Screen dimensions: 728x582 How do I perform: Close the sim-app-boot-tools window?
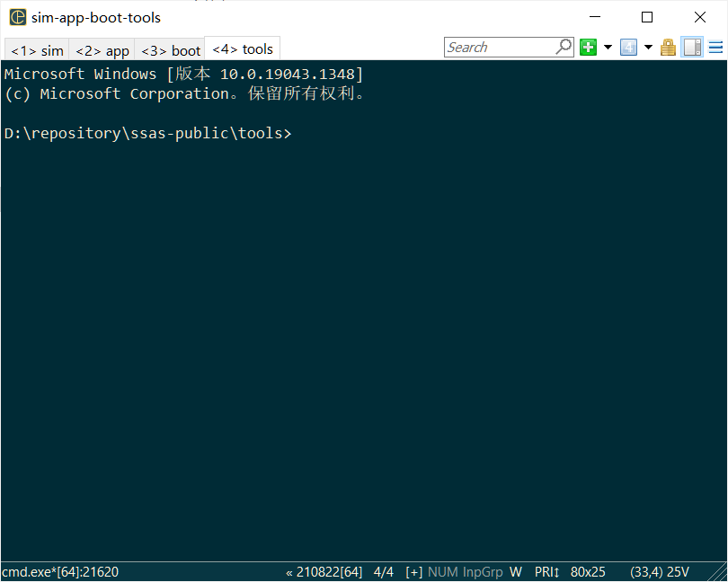coord(699,17)
